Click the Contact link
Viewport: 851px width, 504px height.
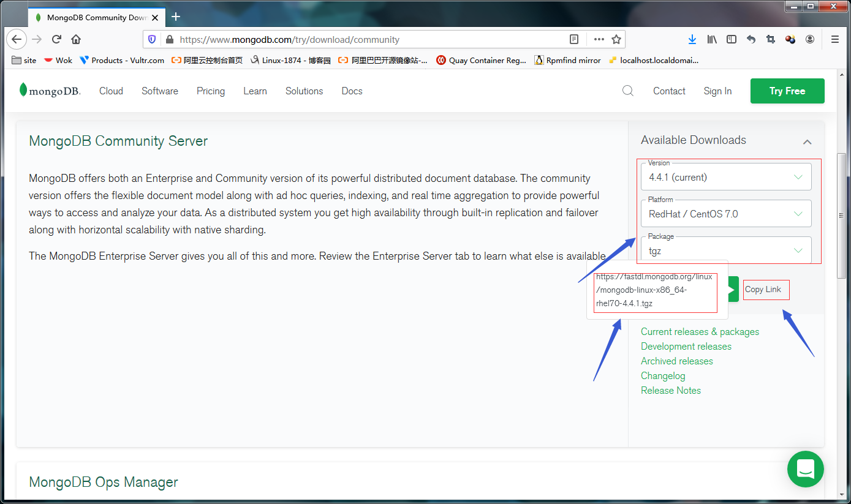(669, 91)
